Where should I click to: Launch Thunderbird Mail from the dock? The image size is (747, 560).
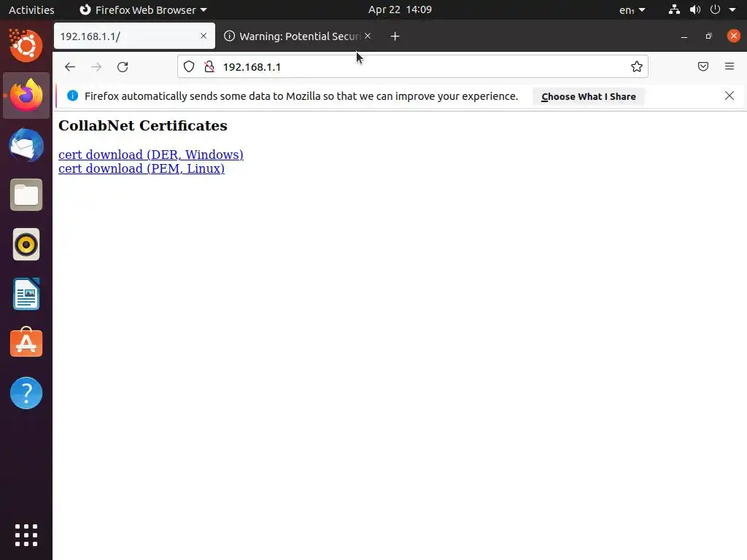[x=26, y=145]
